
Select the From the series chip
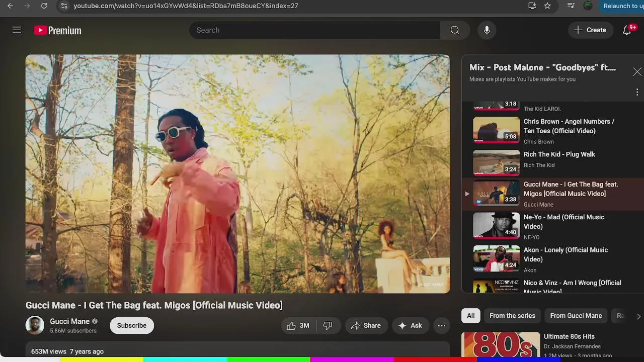click(x=512, y=316)
